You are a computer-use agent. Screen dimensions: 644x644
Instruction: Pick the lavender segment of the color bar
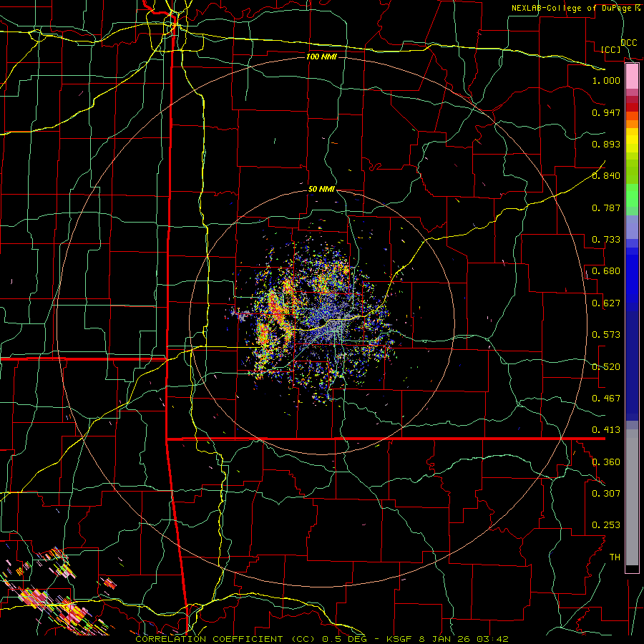click(632, 228)
